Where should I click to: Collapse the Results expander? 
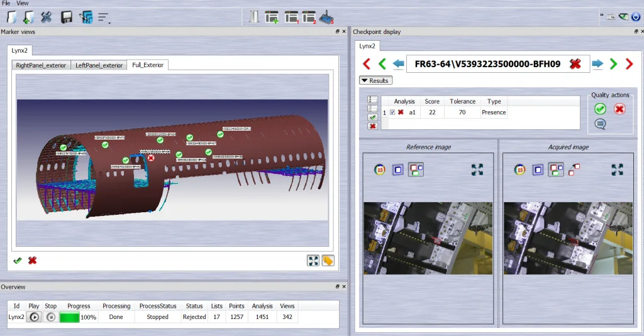pos(375,80)
